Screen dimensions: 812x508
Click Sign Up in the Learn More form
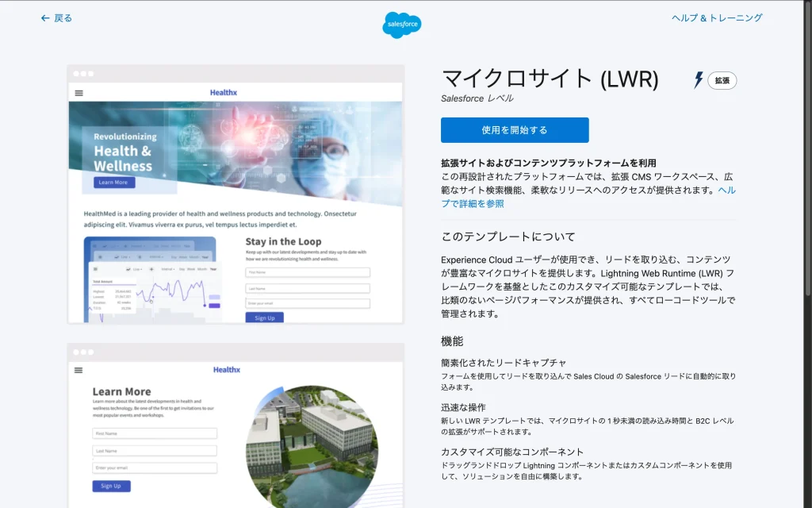[x=111, y=486]
